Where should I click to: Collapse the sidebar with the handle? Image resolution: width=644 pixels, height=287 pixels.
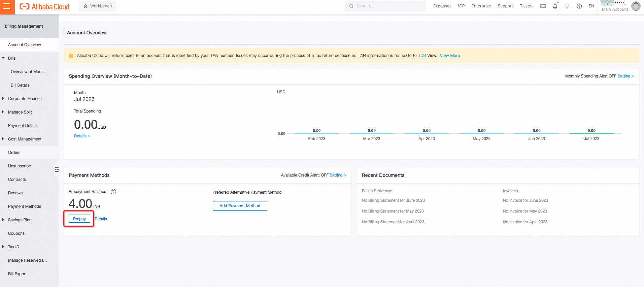coord(57,169)
